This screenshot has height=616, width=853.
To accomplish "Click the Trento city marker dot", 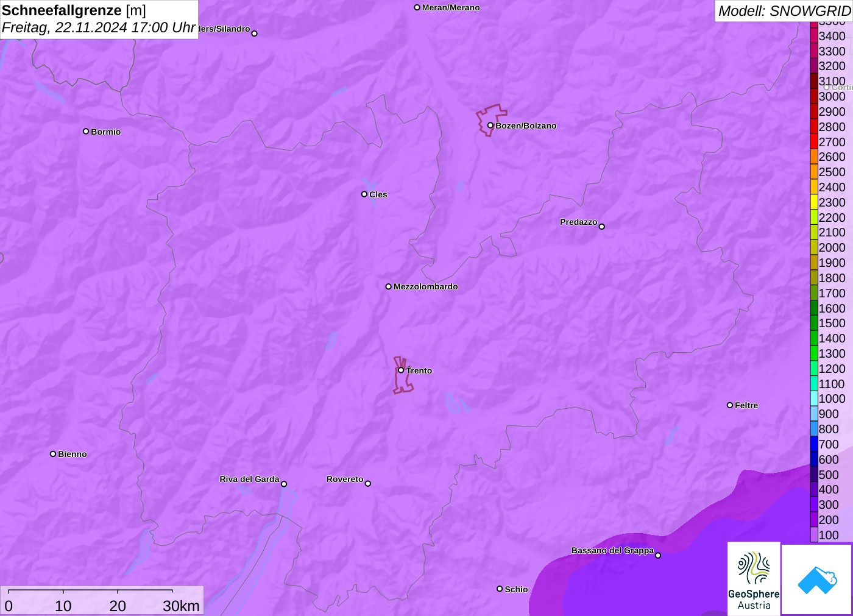I will point(401,370).
